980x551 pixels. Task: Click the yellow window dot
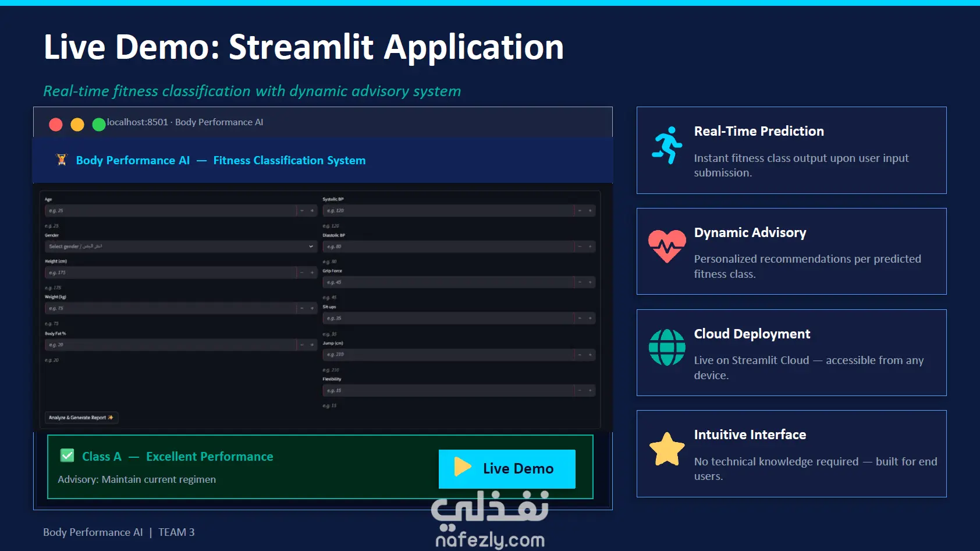(x=77, y=124)
